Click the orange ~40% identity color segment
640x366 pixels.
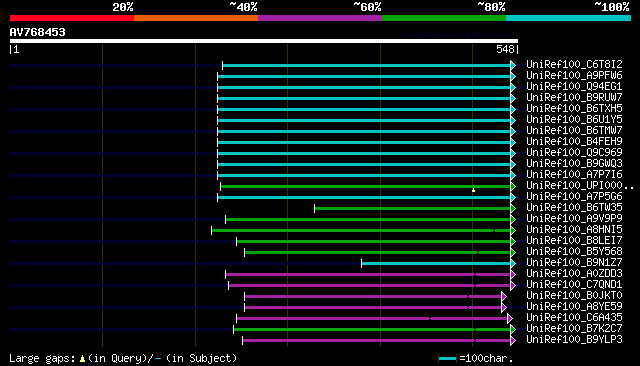[196, 18]
